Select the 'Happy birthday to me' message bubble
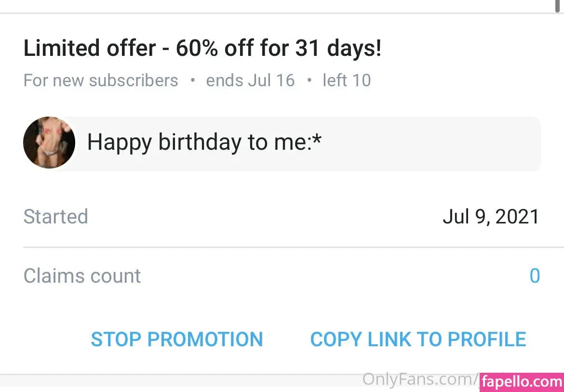 click(x=309, y=143)
